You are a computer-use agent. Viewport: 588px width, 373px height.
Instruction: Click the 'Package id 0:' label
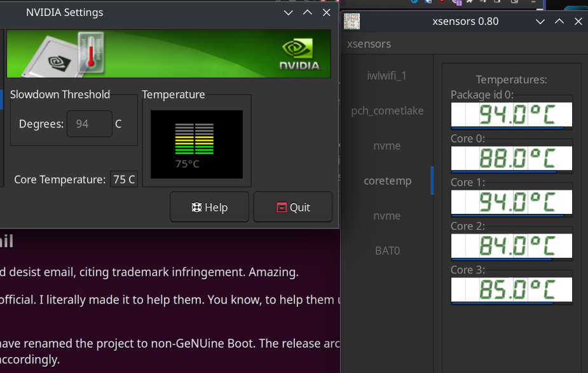482,95
